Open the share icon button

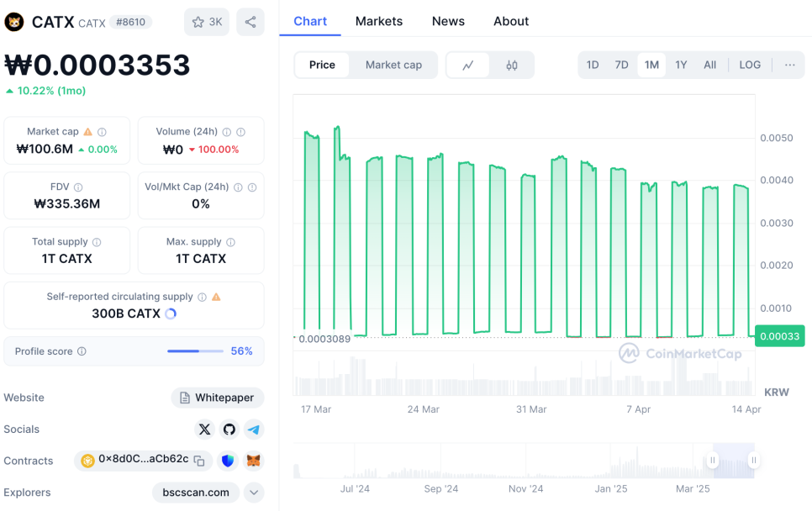coord(250,22)
